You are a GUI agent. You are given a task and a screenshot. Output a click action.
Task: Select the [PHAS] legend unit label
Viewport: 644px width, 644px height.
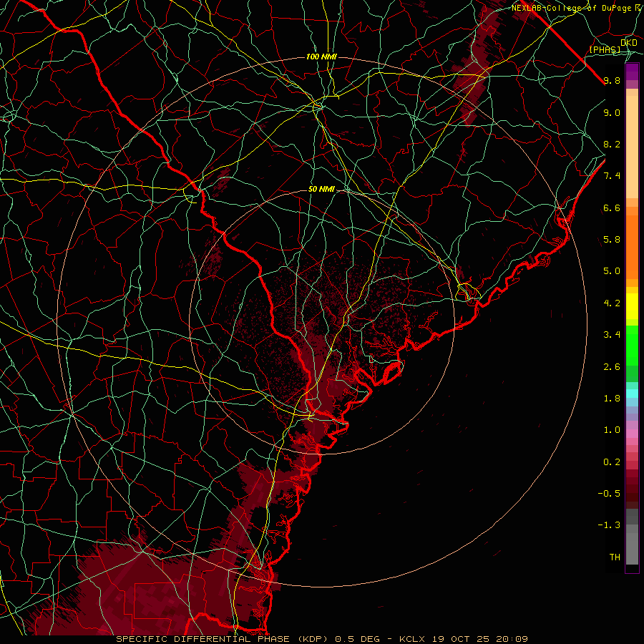click(605, 49)
